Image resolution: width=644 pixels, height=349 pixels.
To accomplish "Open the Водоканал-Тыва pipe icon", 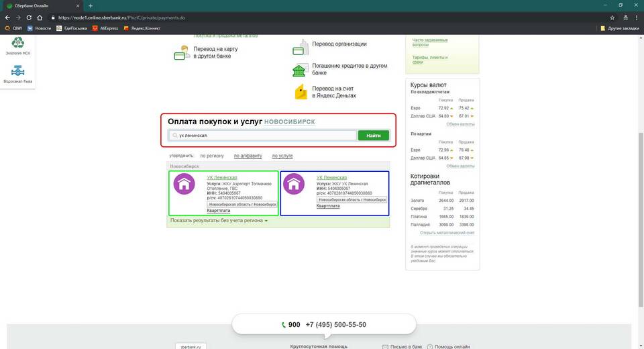I will (17, 70).
